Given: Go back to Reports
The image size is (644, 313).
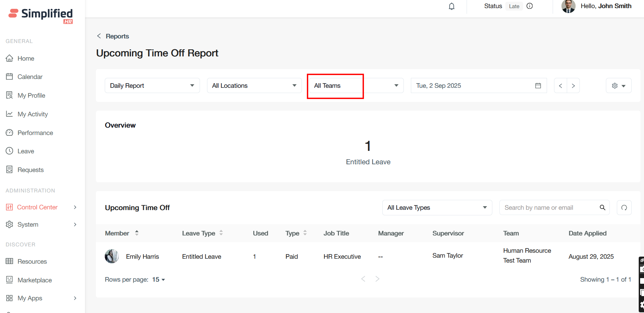Looking at the screenshot, I should coord(113,36).
